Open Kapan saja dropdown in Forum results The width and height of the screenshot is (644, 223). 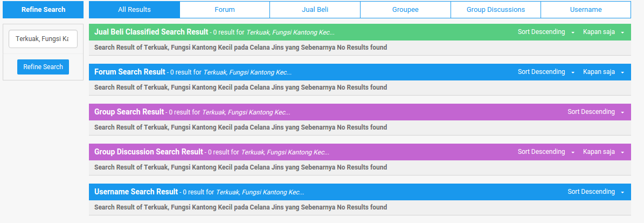pos(604,72)
